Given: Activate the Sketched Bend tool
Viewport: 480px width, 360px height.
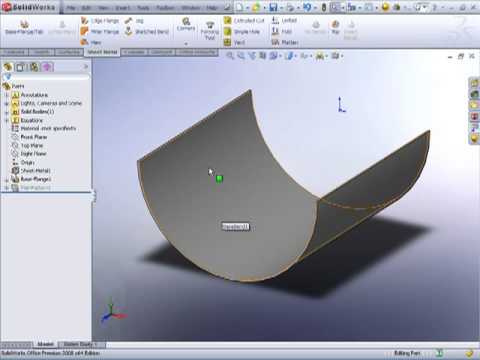Looking at the screenshot, I should tap(147, 32).
